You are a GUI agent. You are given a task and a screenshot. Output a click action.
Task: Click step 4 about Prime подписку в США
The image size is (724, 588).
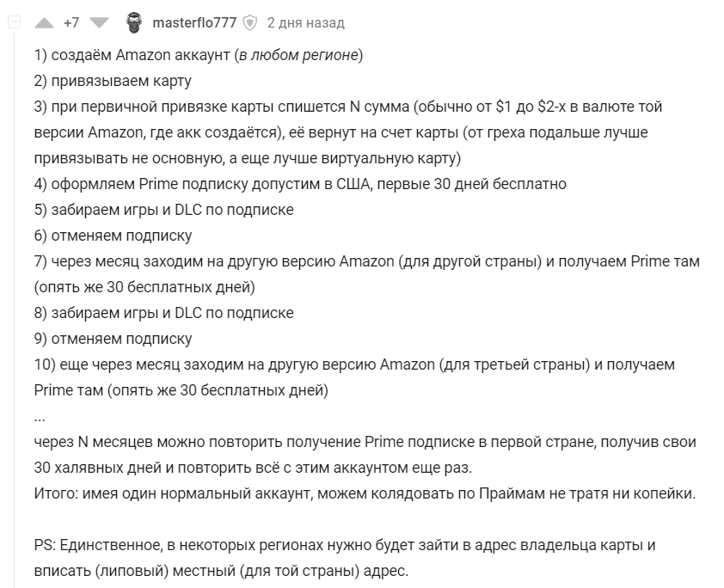click(300, 184)
